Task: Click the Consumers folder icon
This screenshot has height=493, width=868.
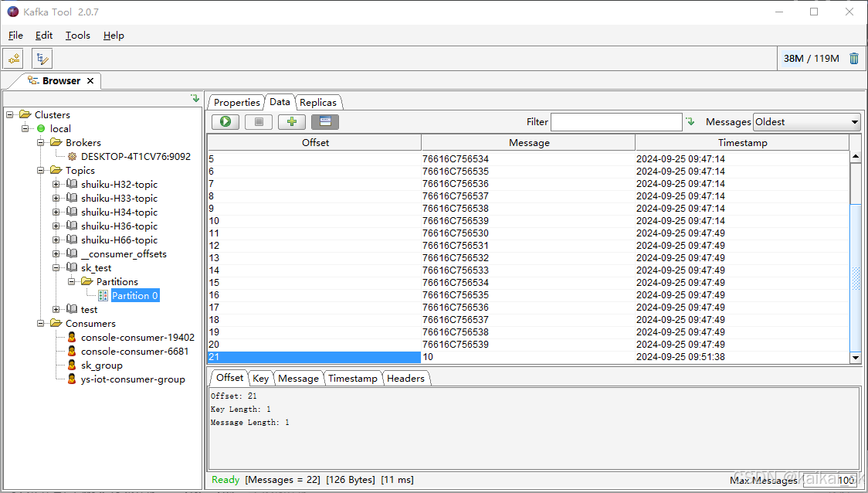Action: (x=56, y=323)
